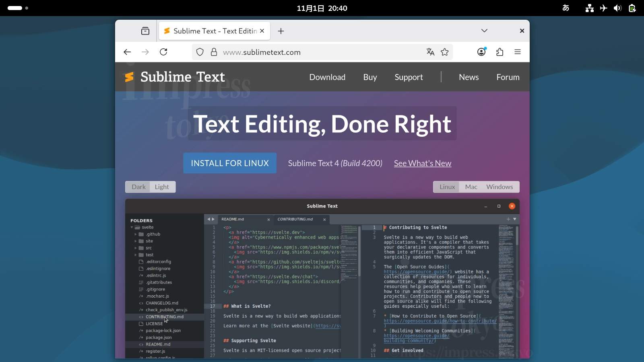Image resolution: width=644 pixels, height=362 pixels.
Task: Open .eslintignore in the sidebar
Action: [x=158, y=268]
